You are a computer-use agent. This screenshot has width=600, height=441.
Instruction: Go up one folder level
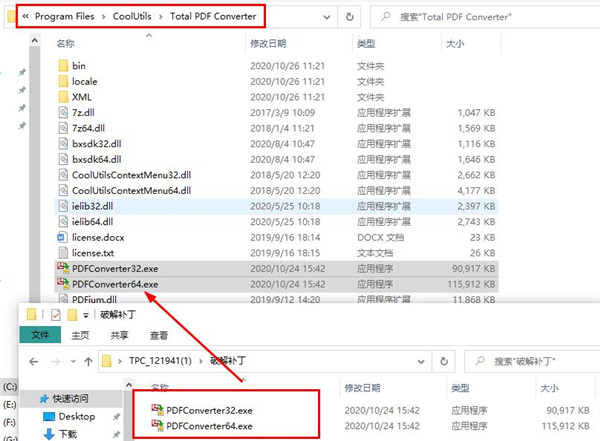coord(88,361)
